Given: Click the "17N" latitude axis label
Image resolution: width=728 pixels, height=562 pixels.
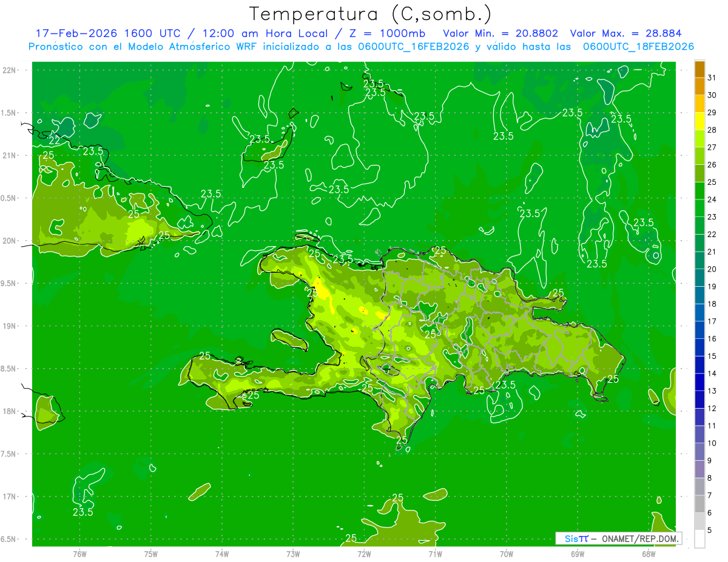Looking at the screenshot, I should pos(10,497).
